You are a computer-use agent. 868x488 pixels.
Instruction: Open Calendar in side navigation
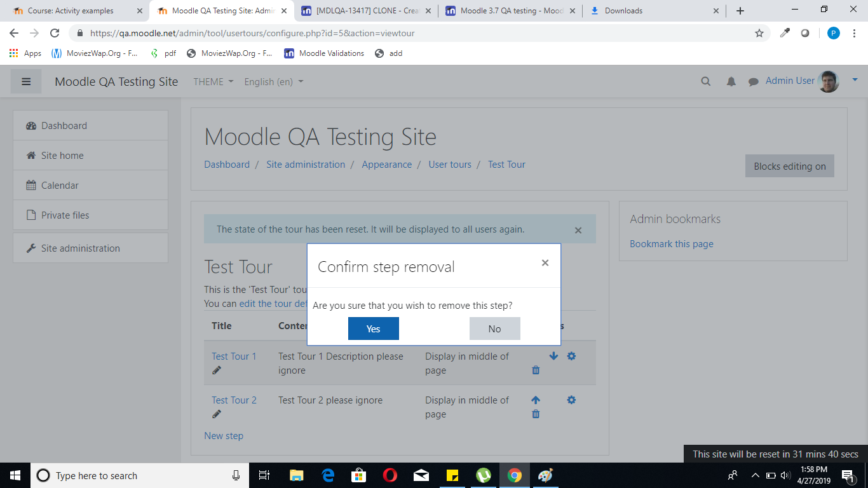coord(90,185)
